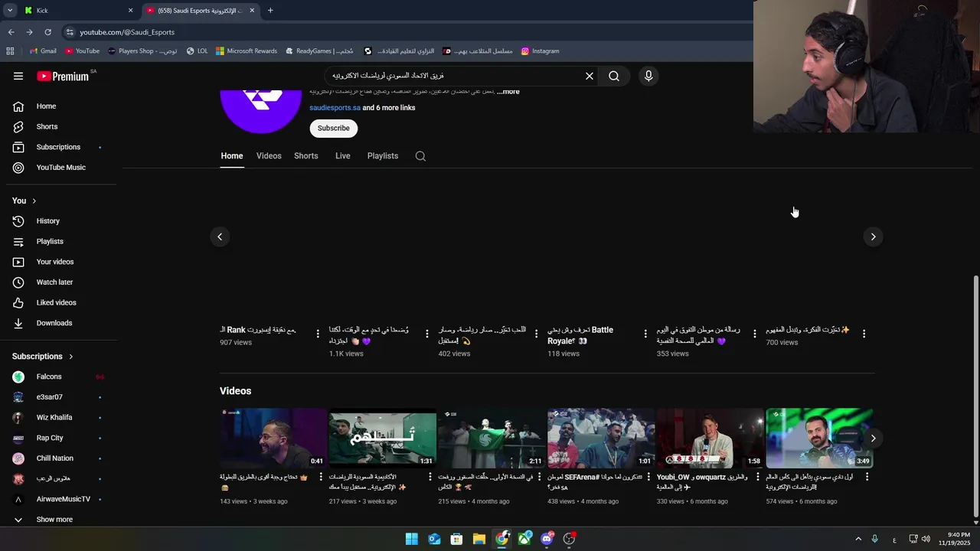Open the Microsoft Rewards bookmark

[x=247, y=51]
